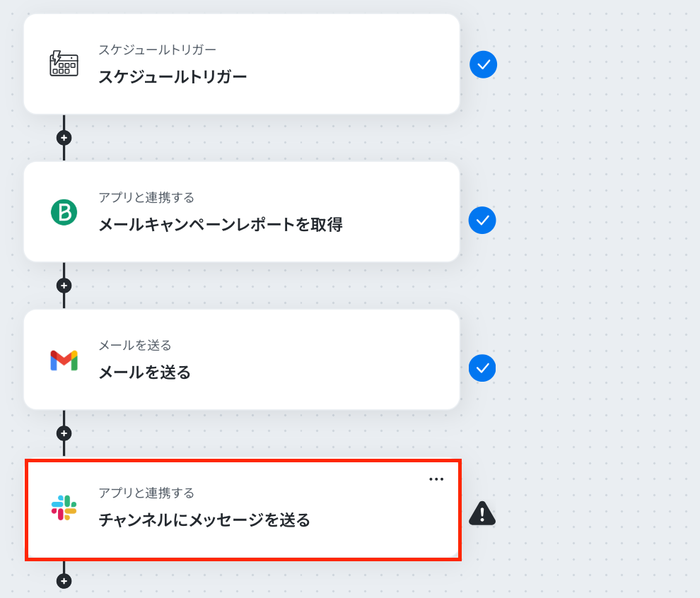Click the アプリと連携する label on the Brevo card
Image resolution: width=700 pixels, height=598 pixels.
[146, 197]
